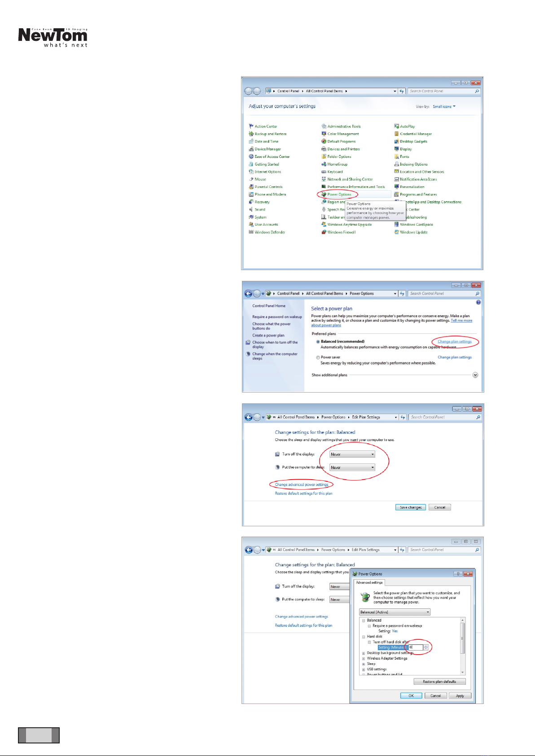Image resolution: width=535 pixels, height=756 pixels.
Task: Open the Parental Controls item
Action: tap(268, 187)
